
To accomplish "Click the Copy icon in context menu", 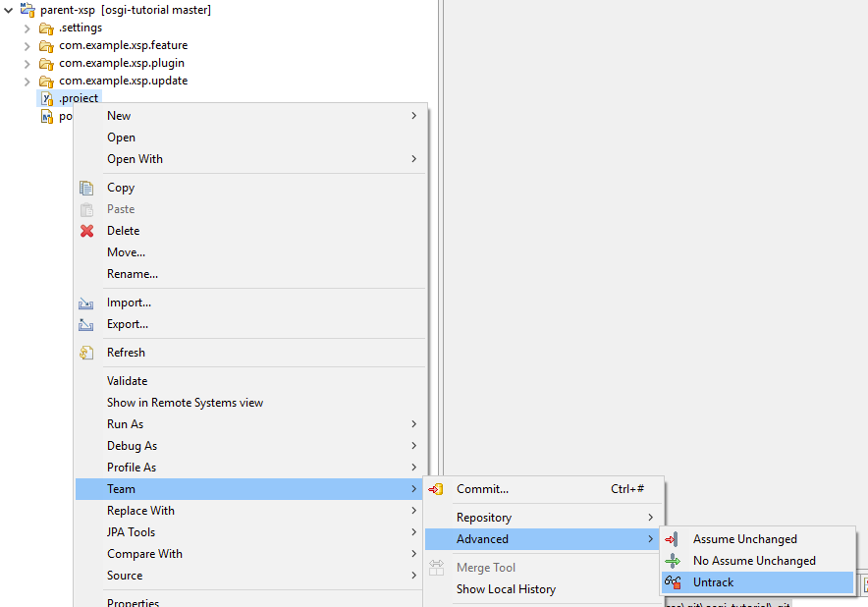I will [86, 188].
